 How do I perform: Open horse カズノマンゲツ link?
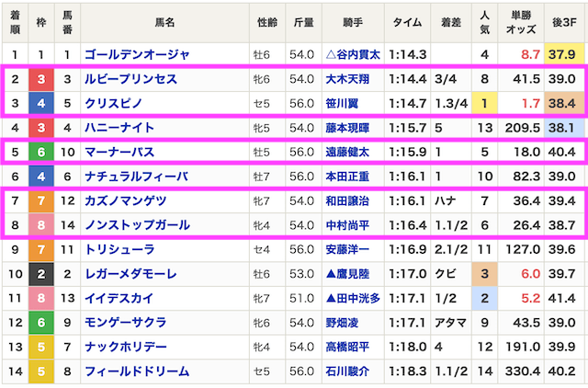[x=125, y=200]
